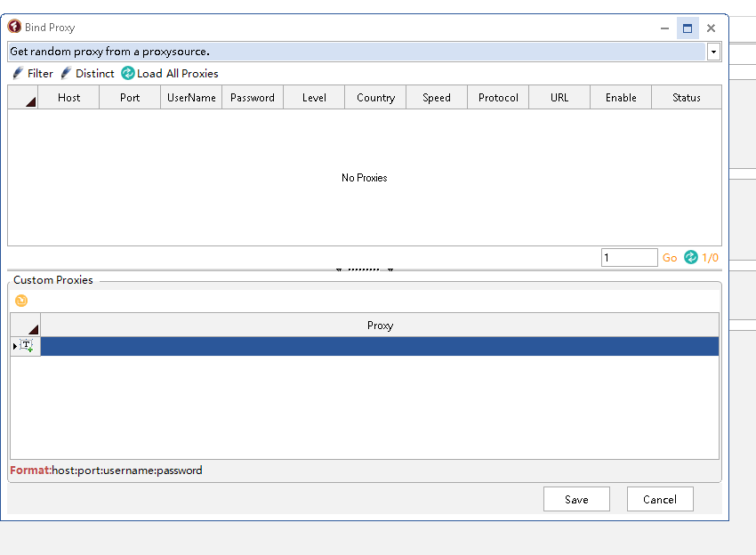Sort by the Country column header
The width and height of the screenshot is (756, 555).
(375, 98)
